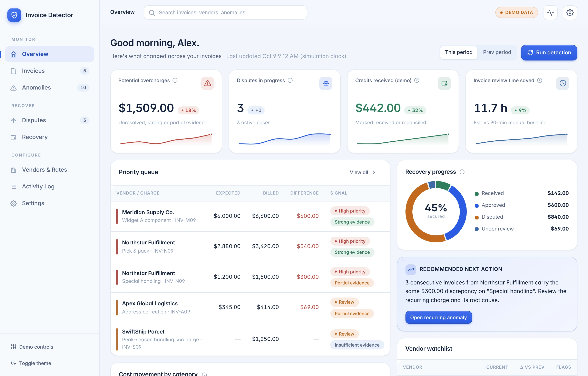The width and height of the screenshot is (588, 376).
Task: Click the scales icon on Disputes card
Action: 326,83
